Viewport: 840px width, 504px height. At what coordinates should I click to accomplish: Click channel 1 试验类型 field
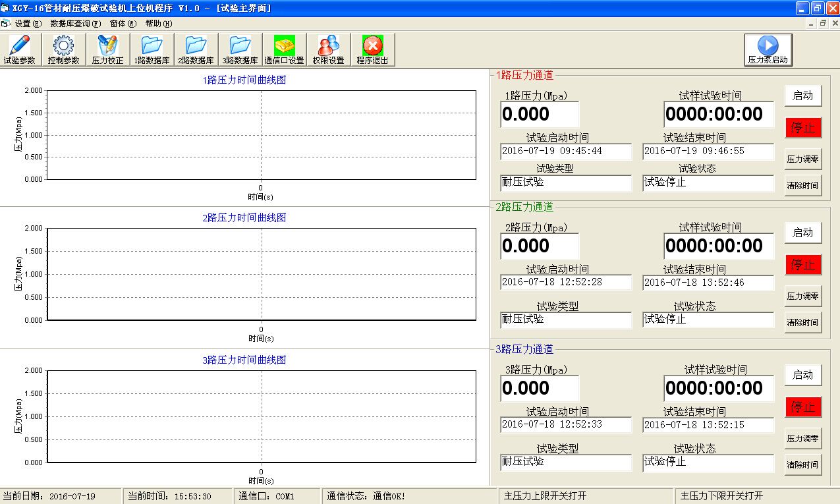coord(565,183)
